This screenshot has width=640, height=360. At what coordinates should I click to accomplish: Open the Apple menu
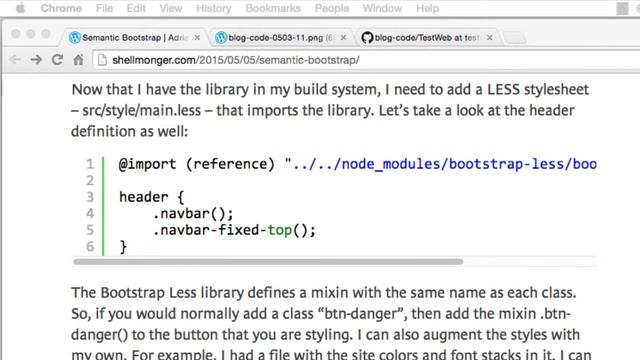click(x=20, y=8)
